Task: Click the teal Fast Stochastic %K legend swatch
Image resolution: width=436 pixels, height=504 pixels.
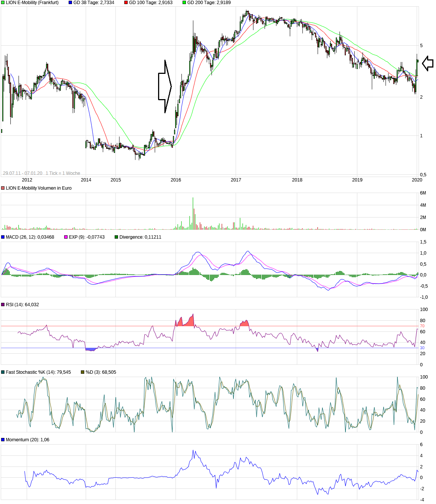Action: pyautogui.click(x=3, y=372)
